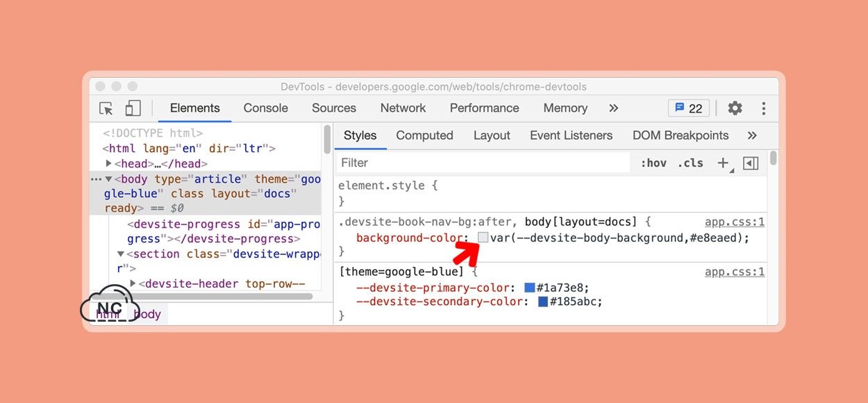The image size is (868, 403).
Task: Select the <!DOCTYPE html> line
Action: (153, 133)
